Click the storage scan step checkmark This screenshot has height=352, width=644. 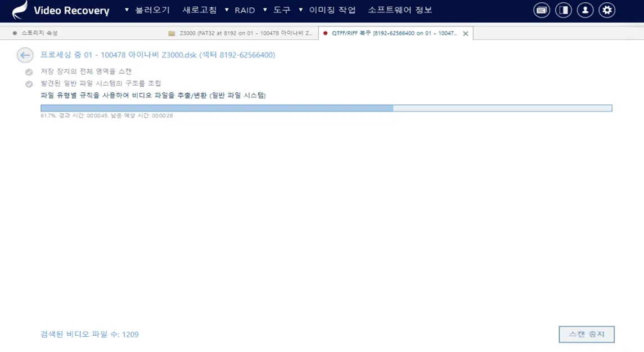coord(29,72)
